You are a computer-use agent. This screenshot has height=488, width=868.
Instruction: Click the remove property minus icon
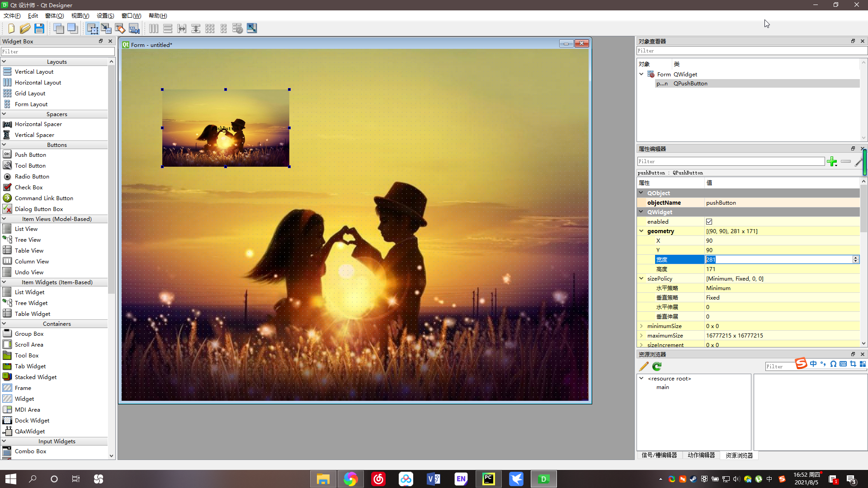click(846, 161)
